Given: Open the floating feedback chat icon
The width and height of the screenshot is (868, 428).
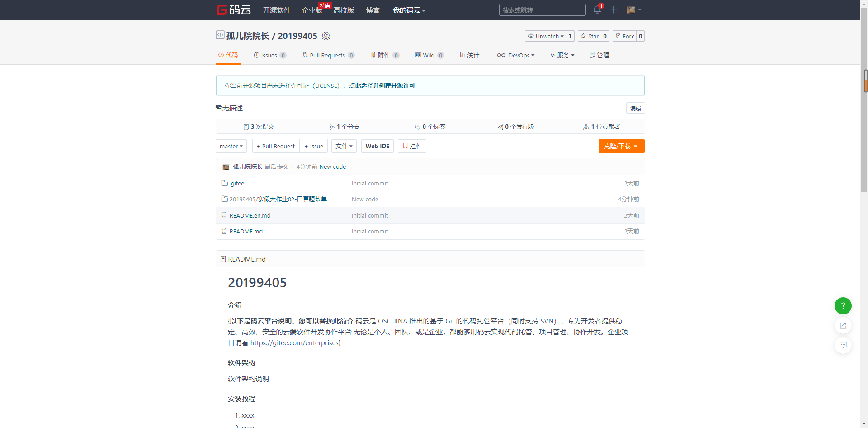Looking at the screenshot, I should point(843,345).
